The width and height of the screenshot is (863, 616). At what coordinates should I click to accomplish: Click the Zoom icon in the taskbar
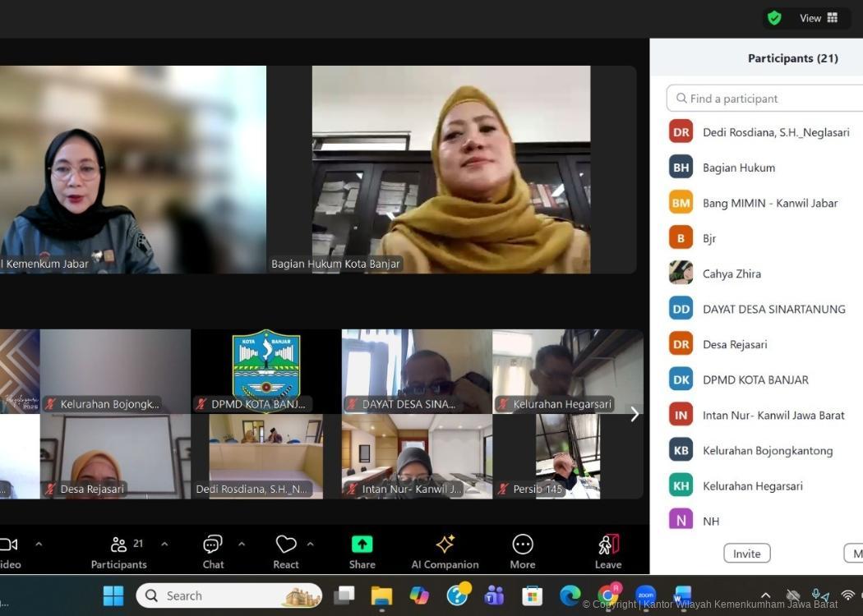click(646, 595)
